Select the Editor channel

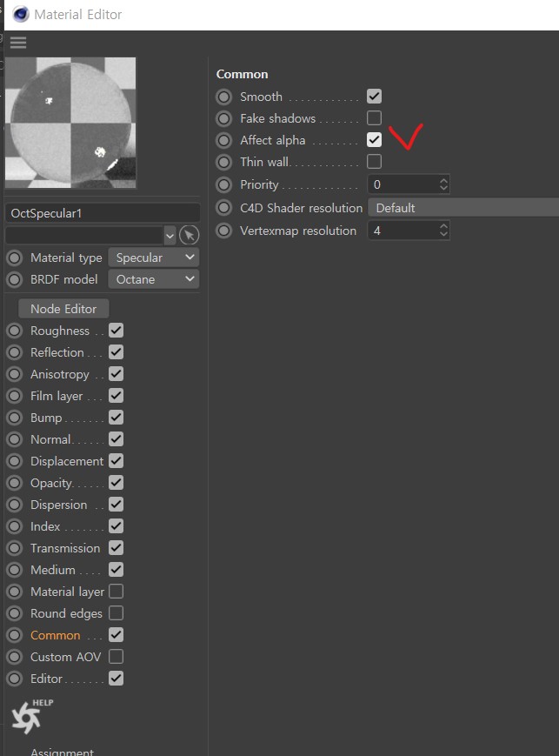click(x=46, y=679)
